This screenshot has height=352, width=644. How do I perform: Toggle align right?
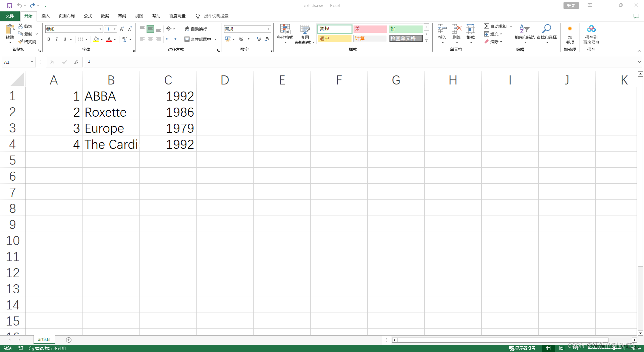(158, 39)
